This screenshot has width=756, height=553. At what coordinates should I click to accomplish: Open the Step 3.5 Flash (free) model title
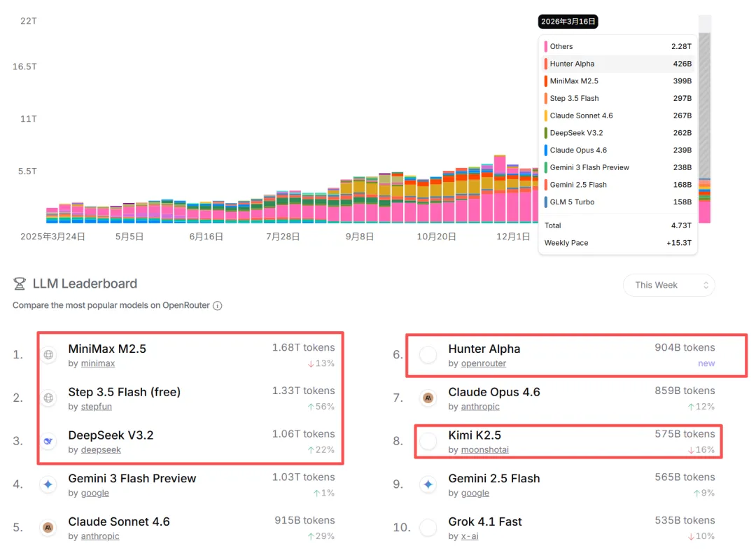[125, 392]
